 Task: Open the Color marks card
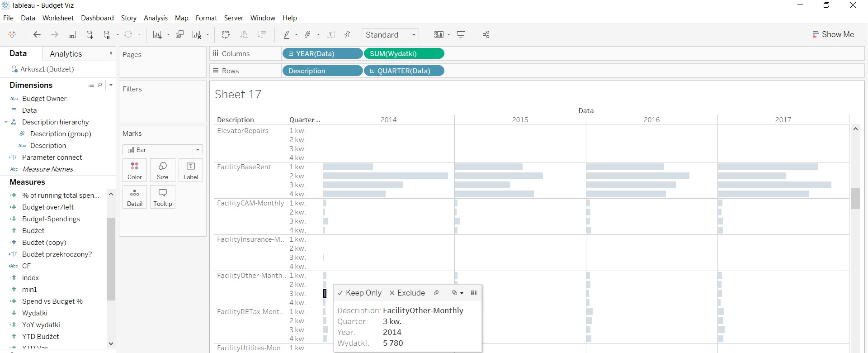pos(135,170)
